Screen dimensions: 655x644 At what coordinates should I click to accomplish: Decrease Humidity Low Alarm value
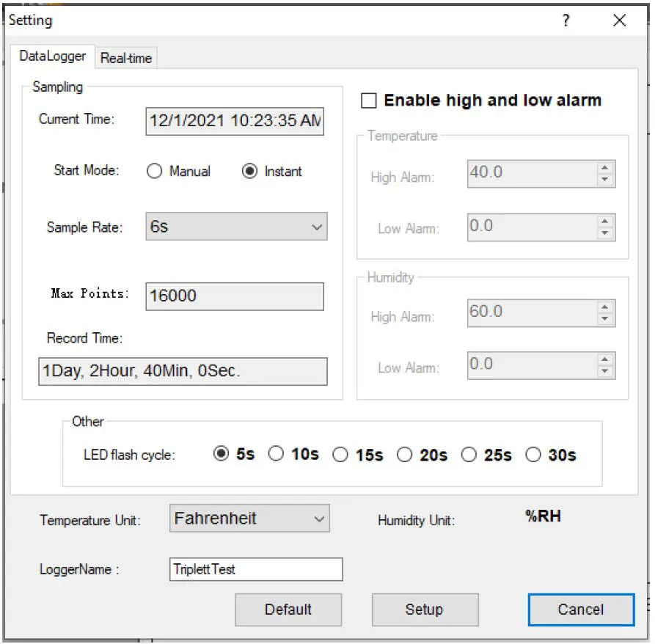[604, 371]
